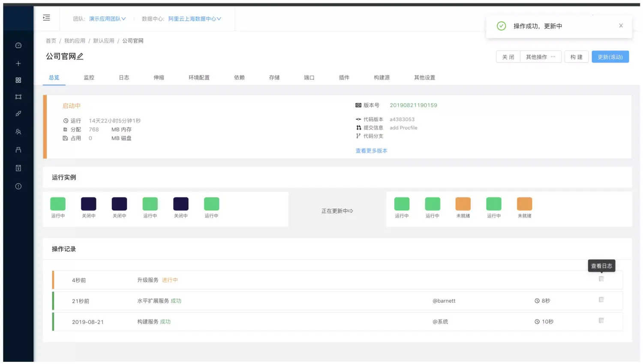Open the team members icon in the sidebar
643x364 pixels.
(18, 132)
